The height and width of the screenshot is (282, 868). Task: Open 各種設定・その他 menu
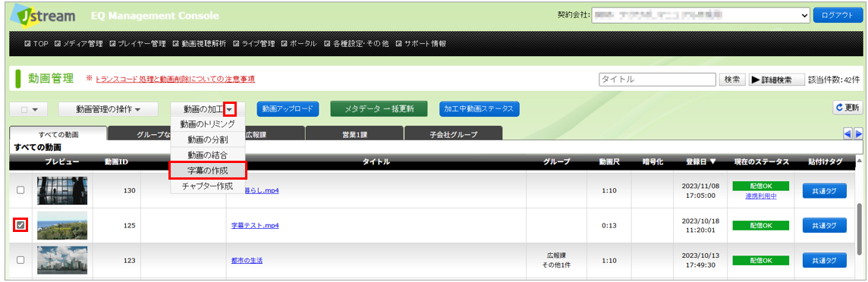pyautogui.click(x=357, y=44)
